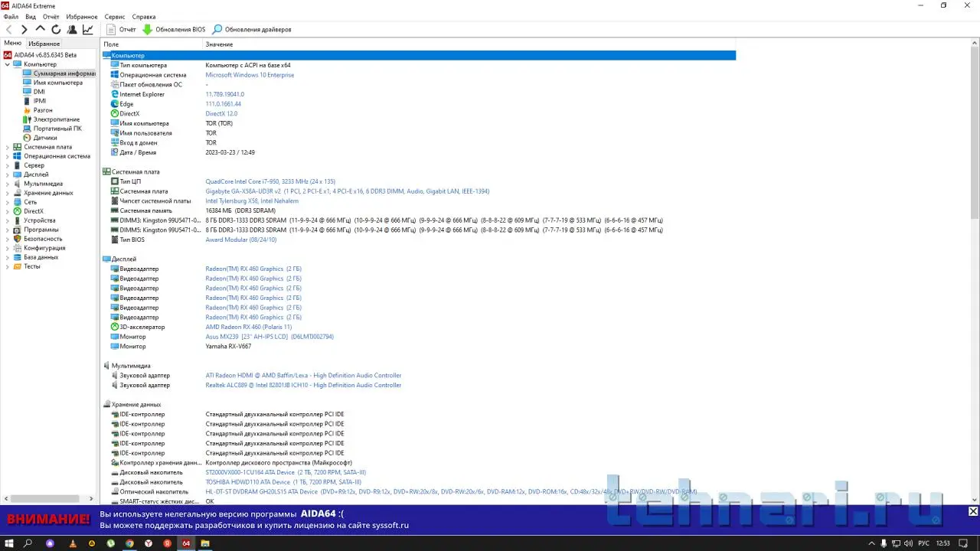
Task: Expand the Системная плата tree node
Action: coord(8,147)
